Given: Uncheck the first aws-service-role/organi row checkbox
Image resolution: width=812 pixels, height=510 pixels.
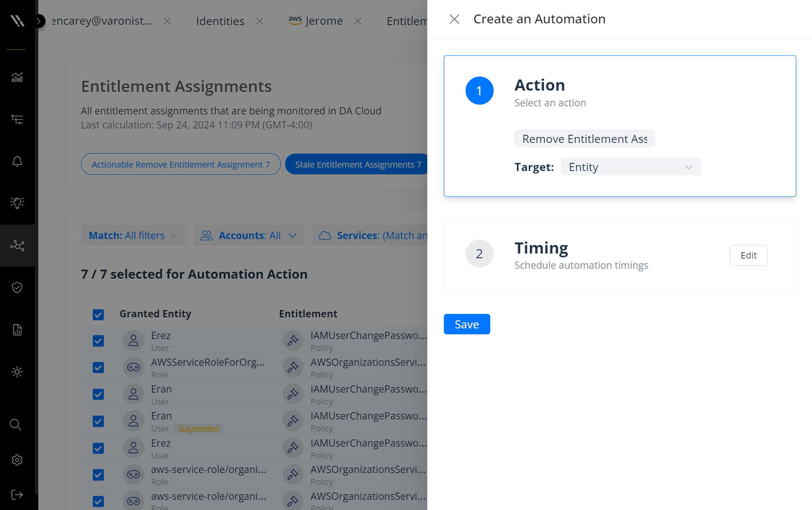Looking at the screenshot, I should click(x=98, y=475).
